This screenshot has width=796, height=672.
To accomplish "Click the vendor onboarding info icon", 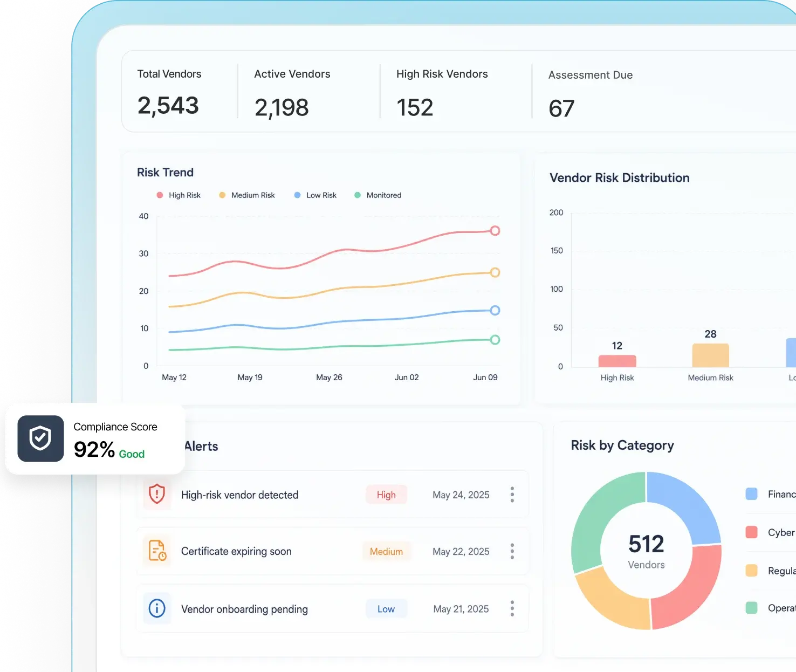I will coord(157,608).
